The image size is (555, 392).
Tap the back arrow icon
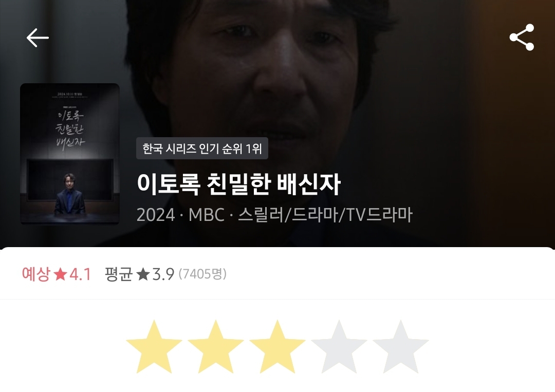coord(38,38)
